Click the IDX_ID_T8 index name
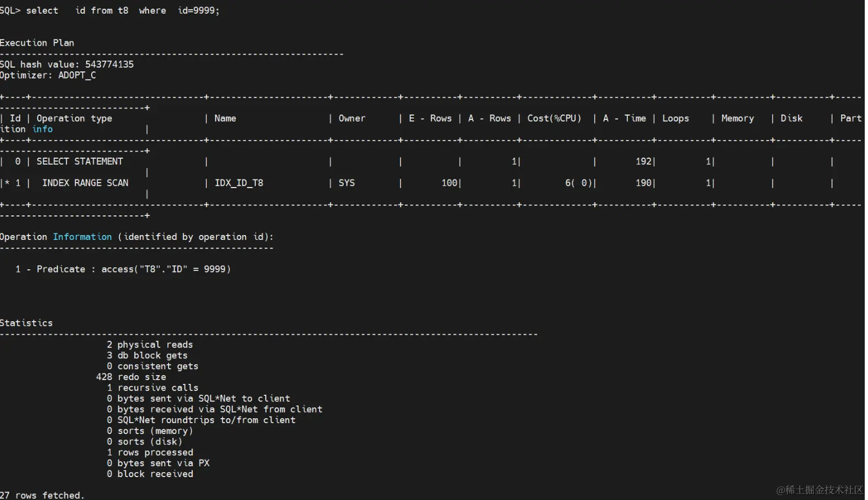The height and width of the screenshot is (500, 868). (239, 183)
